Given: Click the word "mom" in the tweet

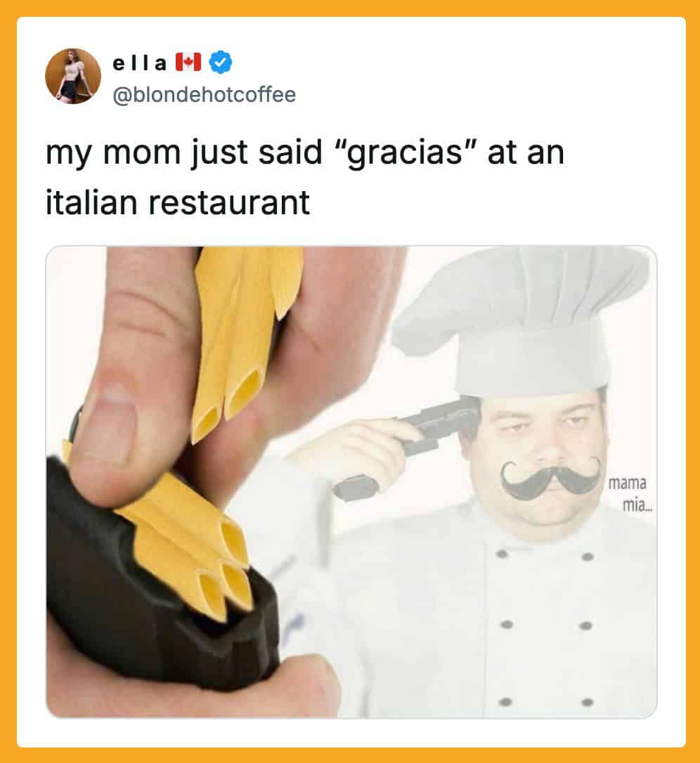Looking at the screenshot, I should pyautogui.click(x=142, y=152).
